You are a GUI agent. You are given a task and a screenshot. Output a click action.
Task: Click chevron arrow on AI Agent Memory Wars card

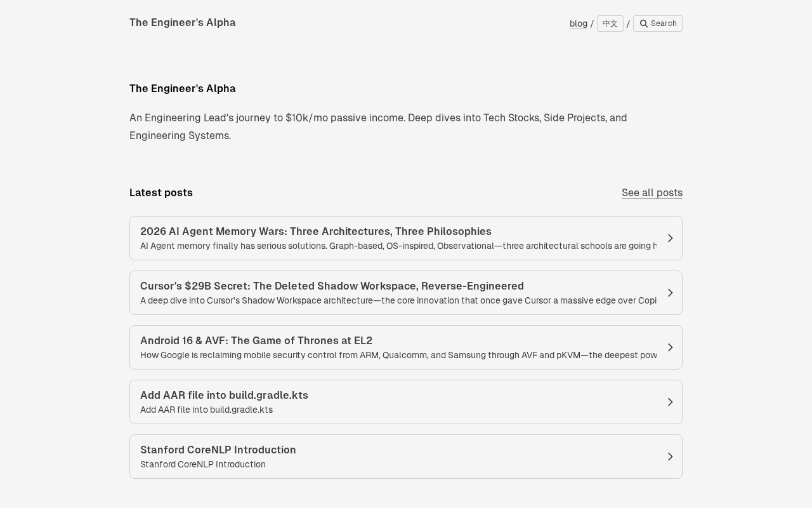[670, 238]
